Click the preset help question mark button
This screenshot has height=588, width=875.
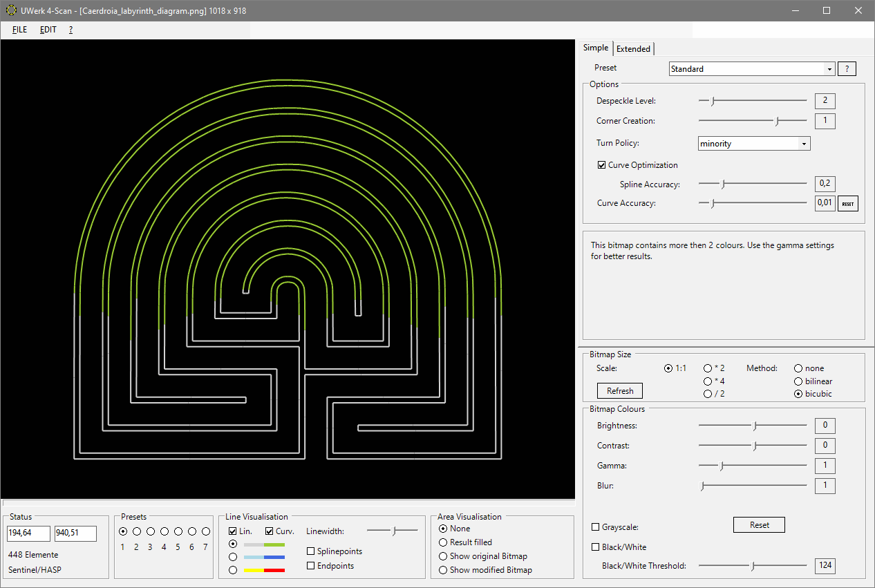[x=847, y=69]
